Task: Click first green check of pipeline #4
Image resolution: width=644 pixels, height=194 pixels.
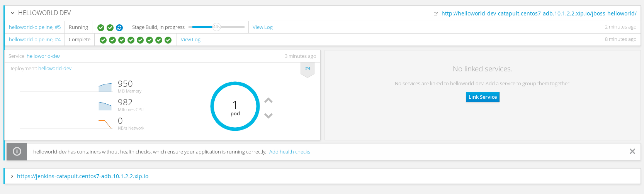Action: point(103,40)
